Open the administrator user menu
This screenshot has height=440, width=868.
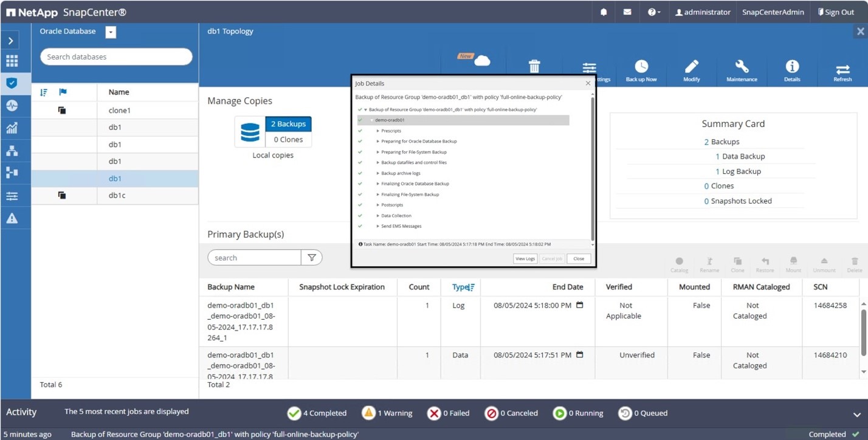tap(703, 12)
